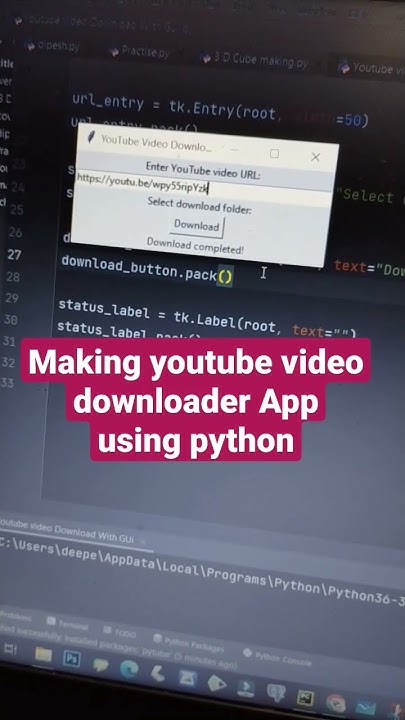Select the Youtube video Download With GUI run tab
This screenshot has height=720, width=405.
pos(67,530)
